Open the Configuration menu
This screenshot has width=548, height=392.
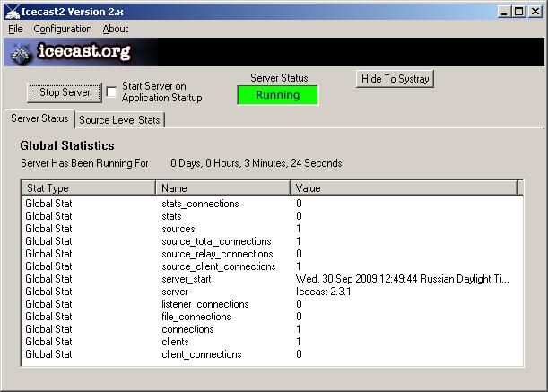63,29
